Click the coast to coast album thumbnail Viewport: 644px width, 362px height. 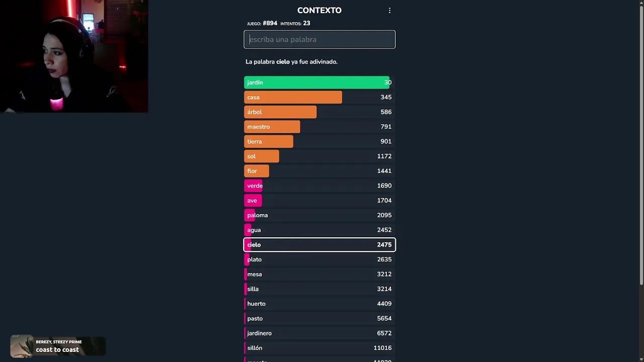(x=22, y=346)
